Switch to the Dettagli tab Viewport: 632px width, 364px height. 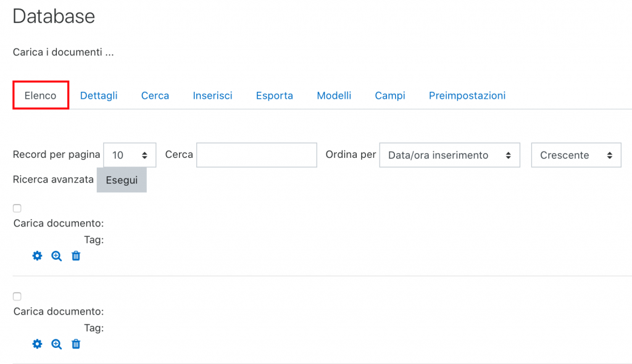coord(99,96)
